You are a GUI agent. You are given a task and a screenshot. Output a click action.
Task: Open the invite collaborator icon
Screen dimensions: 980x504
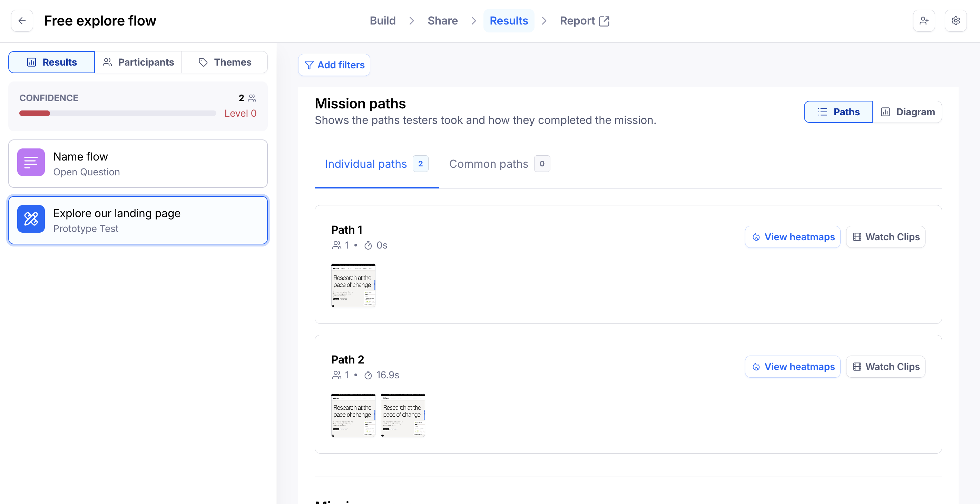point(924,21)
